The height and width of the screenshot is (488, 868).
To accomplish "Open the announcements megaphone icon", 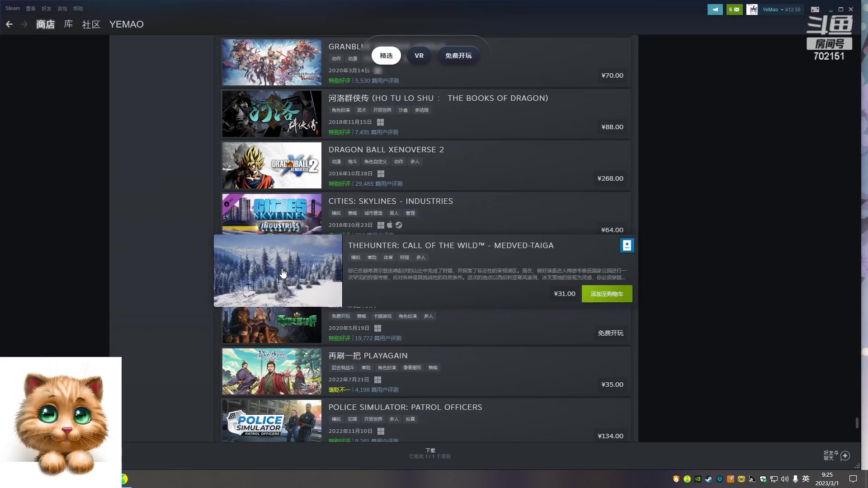I will [715, 9].
